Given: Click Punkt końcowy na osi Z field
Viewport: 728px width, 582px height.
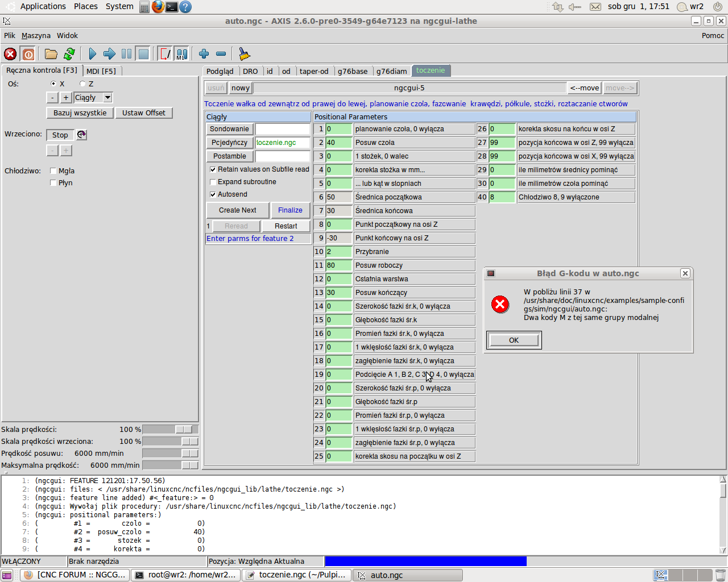Looking at the screenshot, I should 339,238.
